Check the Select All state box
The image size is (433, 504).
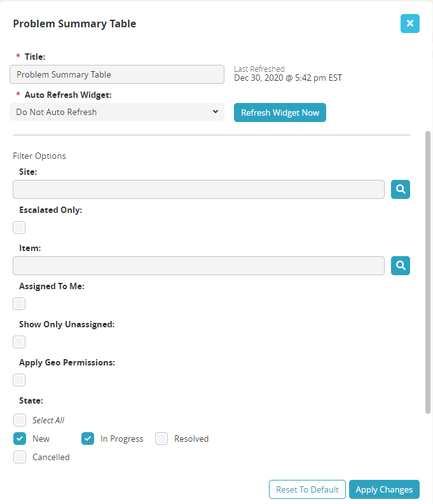(x=20, y=420)
